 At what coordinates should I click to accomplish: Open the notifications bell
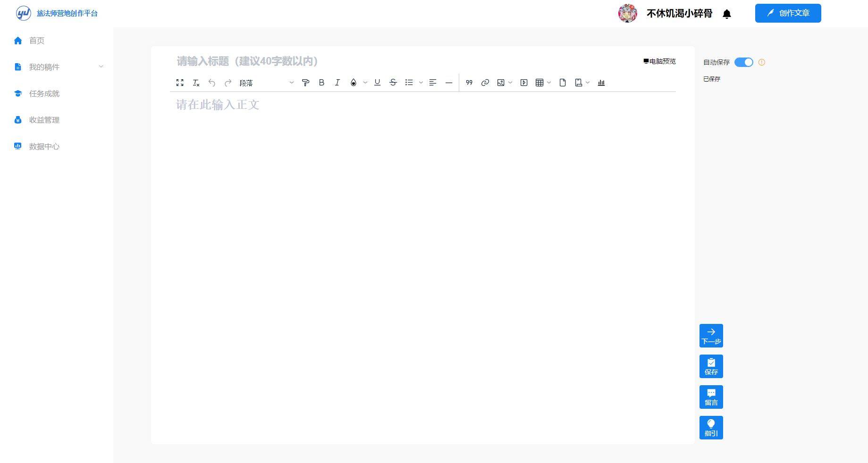[727, 14]
